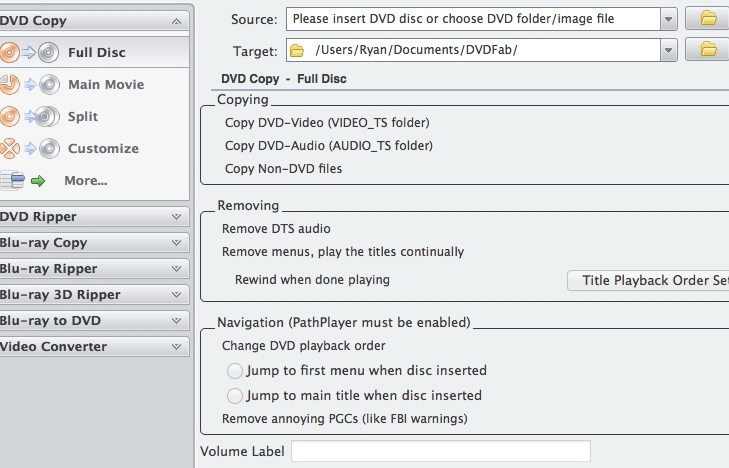This screenshot has height=468, width=729.
Task: Click the Volume Label text field
Action: tap(440, 451)
